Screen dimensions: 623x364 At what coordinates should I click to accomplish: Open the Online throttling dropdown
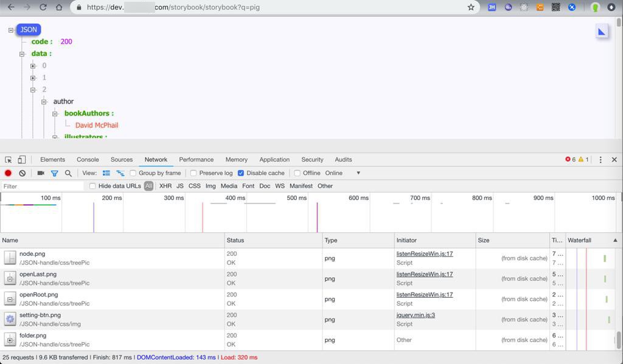pyautogui.click(x=343, y=173)
